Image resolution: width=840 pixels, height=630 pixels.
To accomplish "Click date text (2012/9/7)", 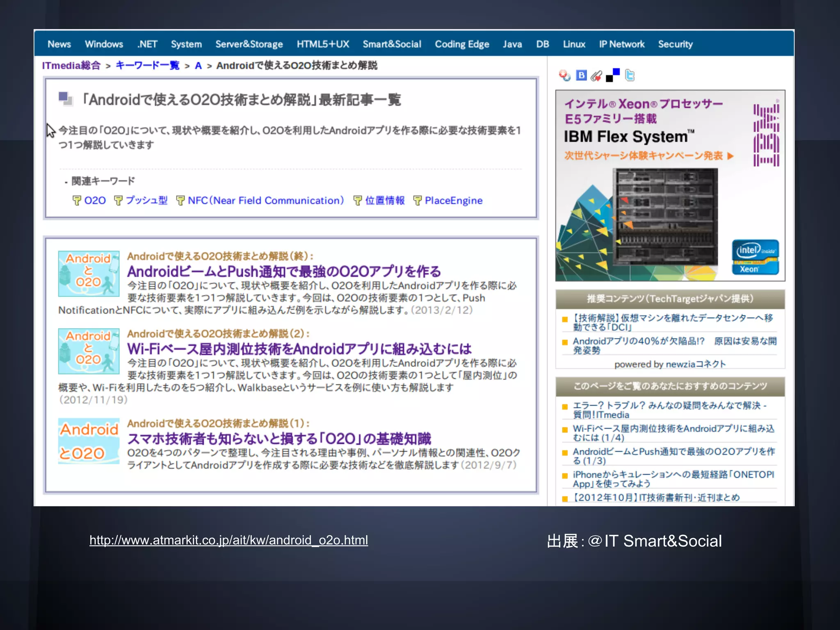I will (488, 465).
